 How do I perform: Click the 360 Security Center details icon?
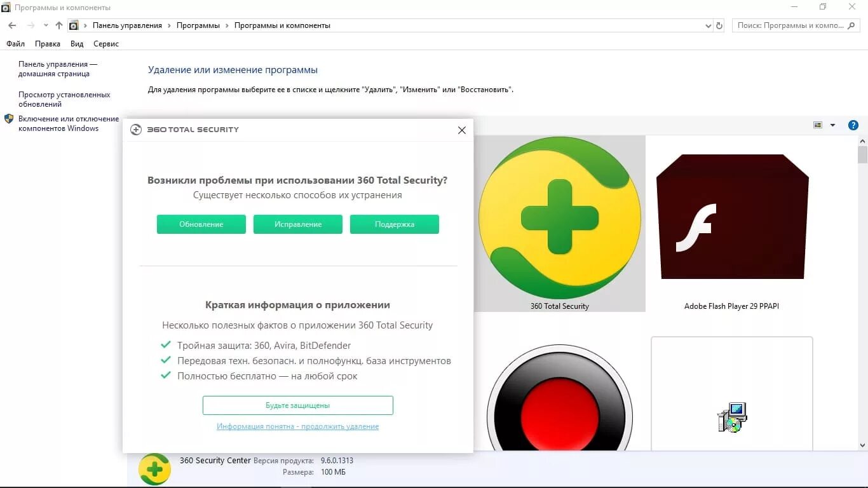pyautogui.click(x=154, y=470)
